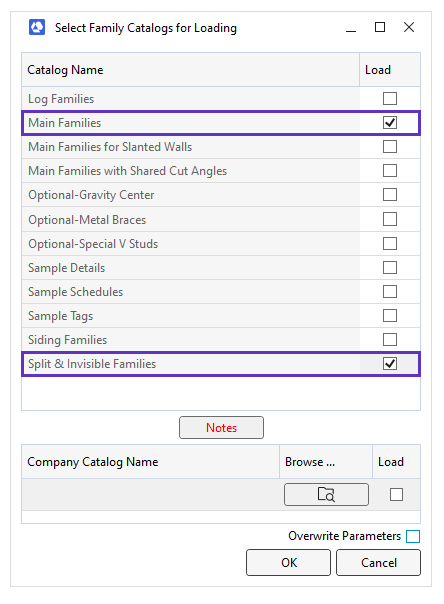Click the browse folder search icon button
This screenshot has height=604, width=444.
pyautogui.click(x=326, y=494)
